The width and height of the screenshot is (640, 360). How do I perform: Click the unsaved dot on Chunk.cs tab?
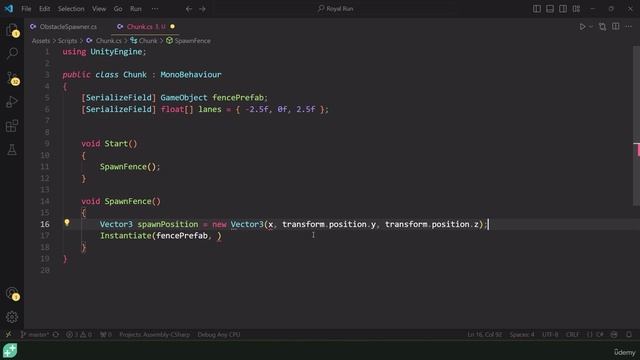(173, 27)
